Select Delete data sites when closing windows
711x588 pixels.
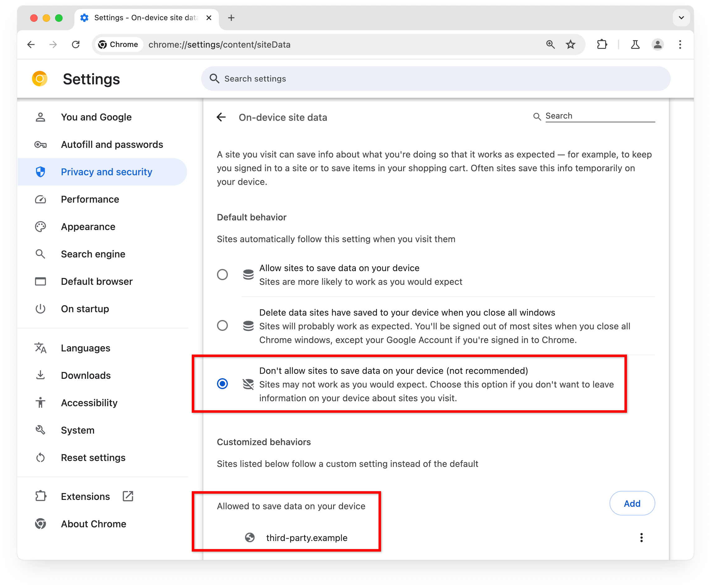coord(223,325)
